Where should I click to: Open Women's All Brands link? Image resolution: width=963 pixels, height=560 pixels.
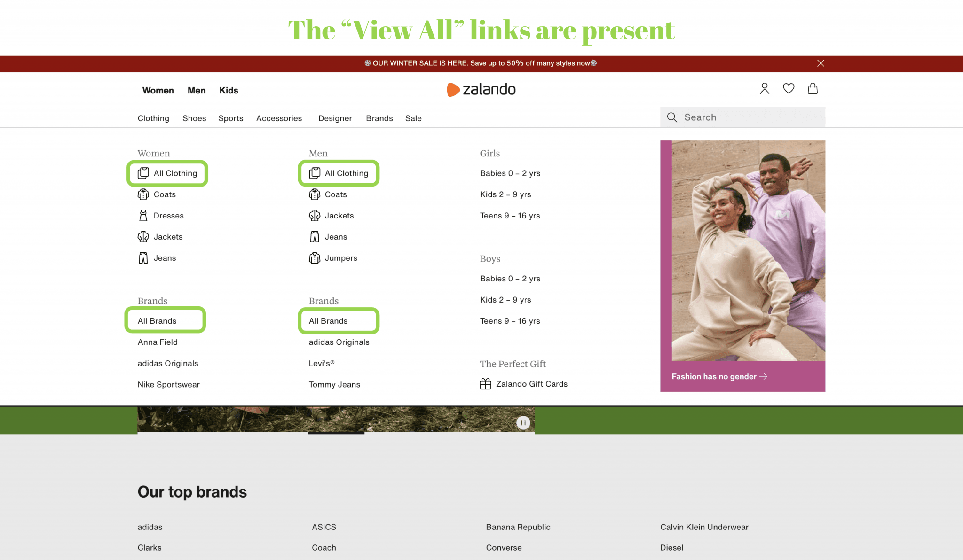(157, 321)
